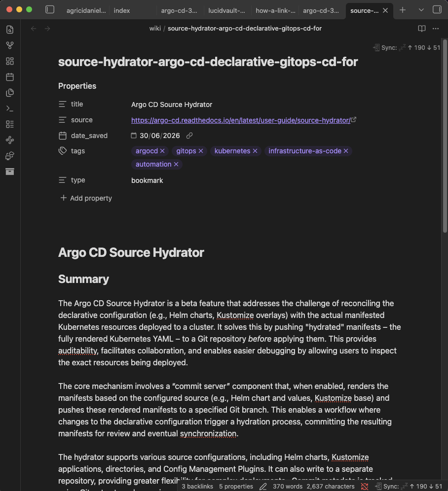Open the terminal command icon in ribbon
The width and height of the screenshot is (448, 491).
click(x=10, y=108)
